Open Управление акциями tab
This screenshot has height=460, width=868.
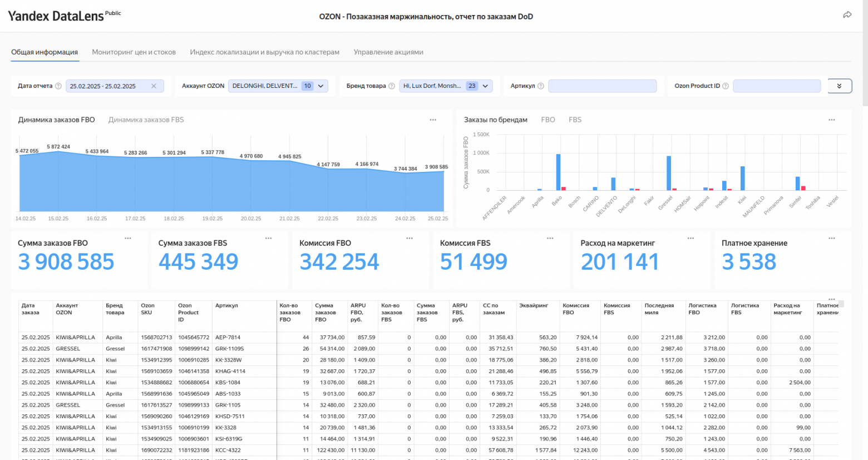[x=388, y=52]
